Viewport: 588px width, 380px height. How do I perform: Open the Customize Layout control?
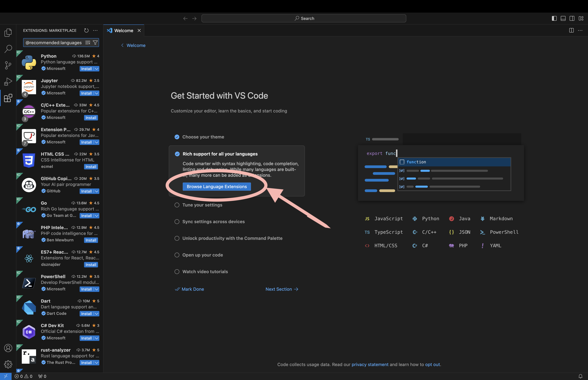coord(581,19)
